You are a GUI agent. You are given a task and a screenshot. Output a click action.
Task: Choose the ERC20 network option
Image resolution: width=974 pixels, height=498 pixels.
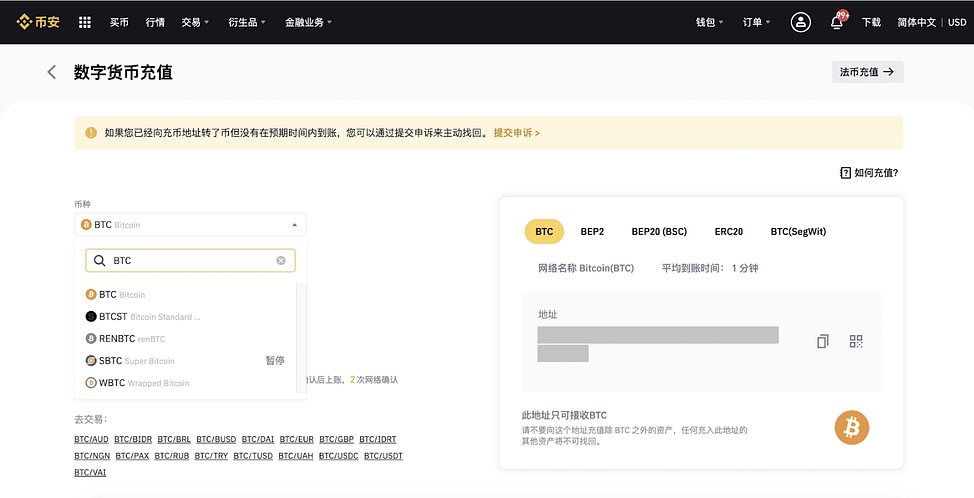pyautogui.click(x=728, y=232)
